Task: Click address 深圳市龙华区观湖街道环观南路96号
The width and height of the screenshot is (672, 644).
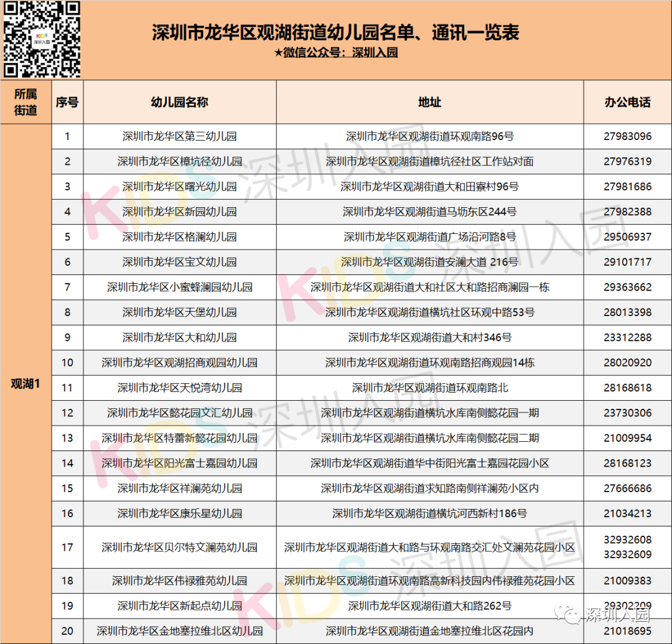Action: click(x=430, y=136)
